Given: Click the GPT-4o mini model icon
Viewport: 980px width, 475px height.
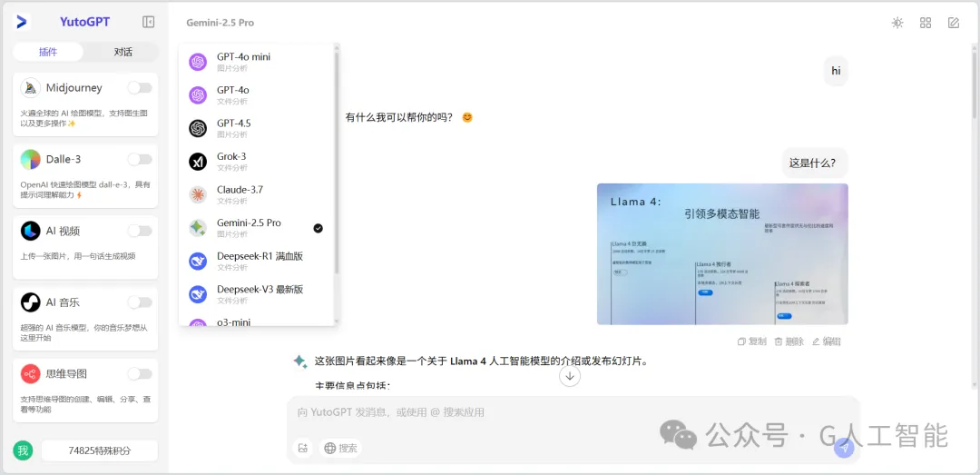Looking at the screenshot, I should pyautogui.click(x=198, y=62).
